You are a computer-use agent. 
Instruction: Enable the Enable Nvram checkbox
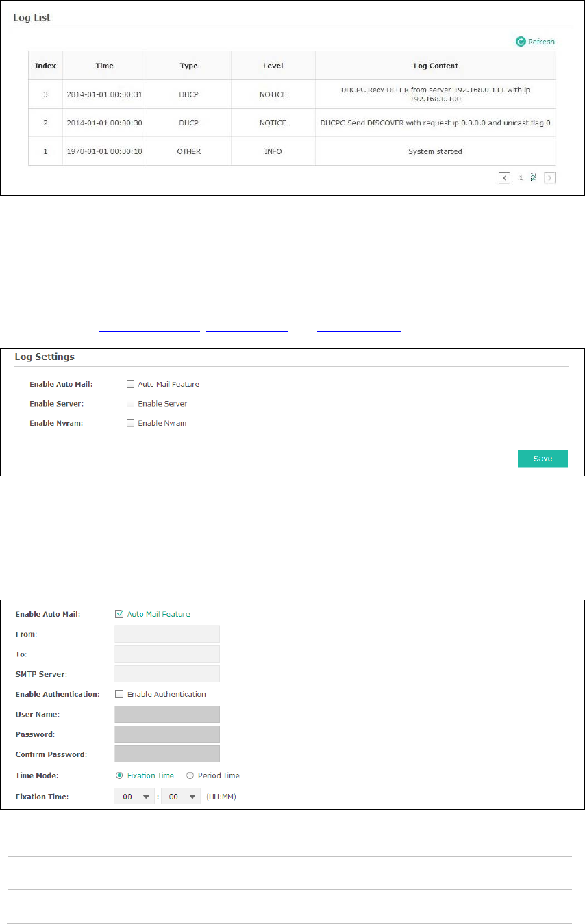[x=131, y=423]
